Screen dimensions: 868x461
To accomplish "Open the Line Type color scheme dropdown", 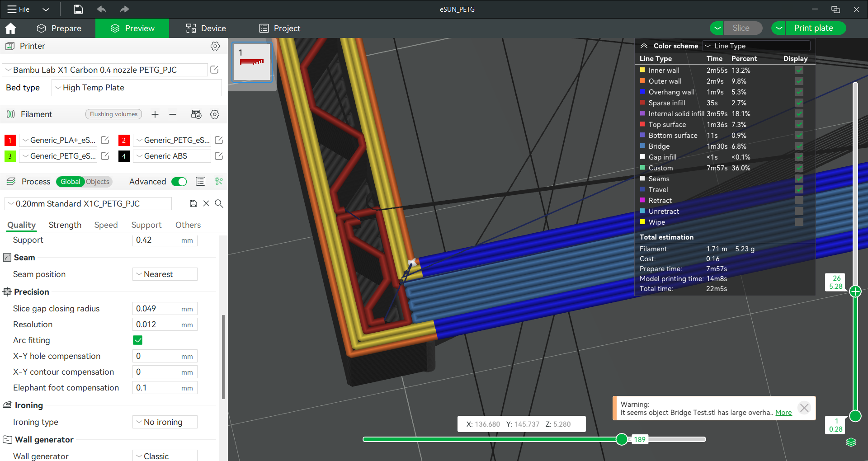I will pyautogui.click(x=756, y=46).
